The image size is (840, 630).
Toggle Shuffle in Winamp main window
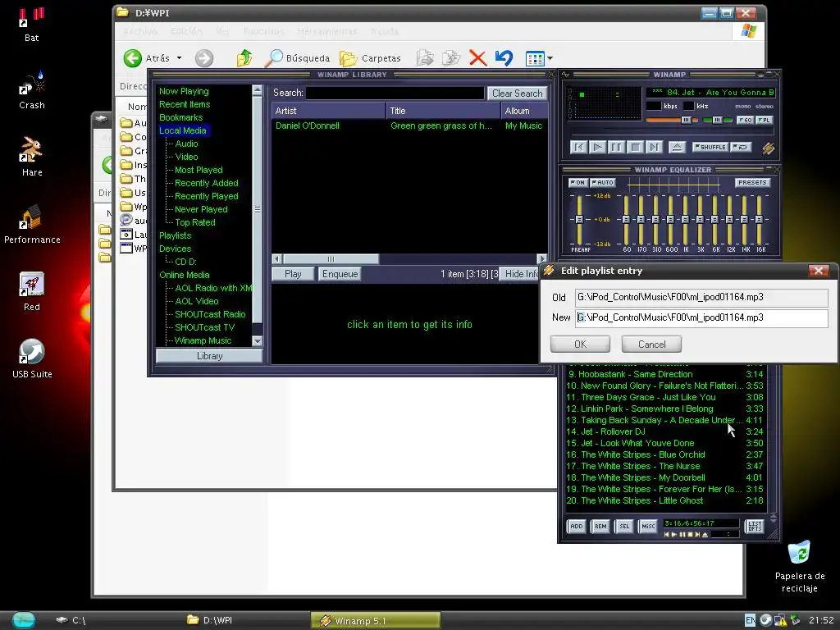710,148
